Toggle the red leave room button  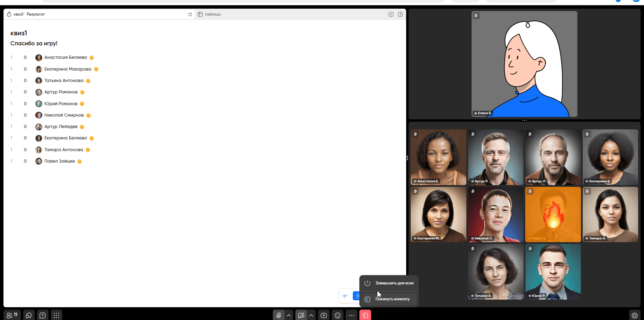pos(365,315)
